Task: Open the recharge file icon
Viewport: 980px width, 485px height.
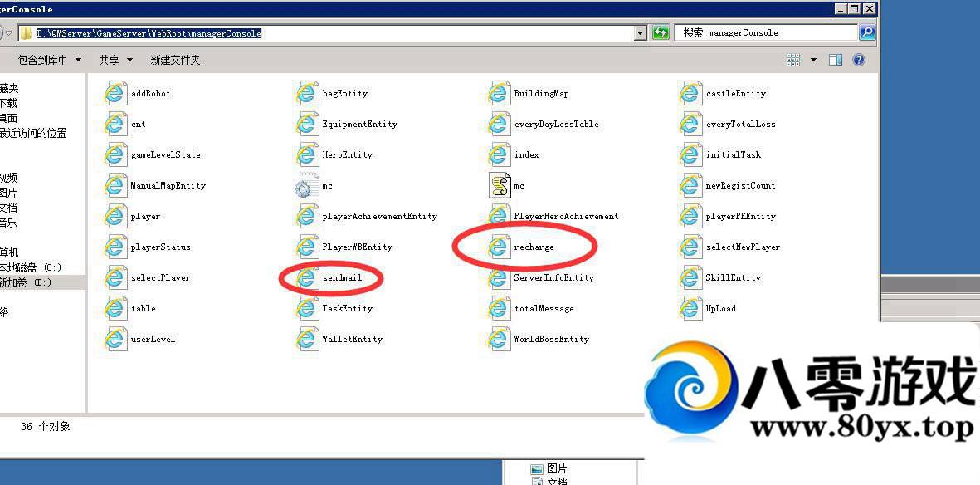Action: click(499, 247)
